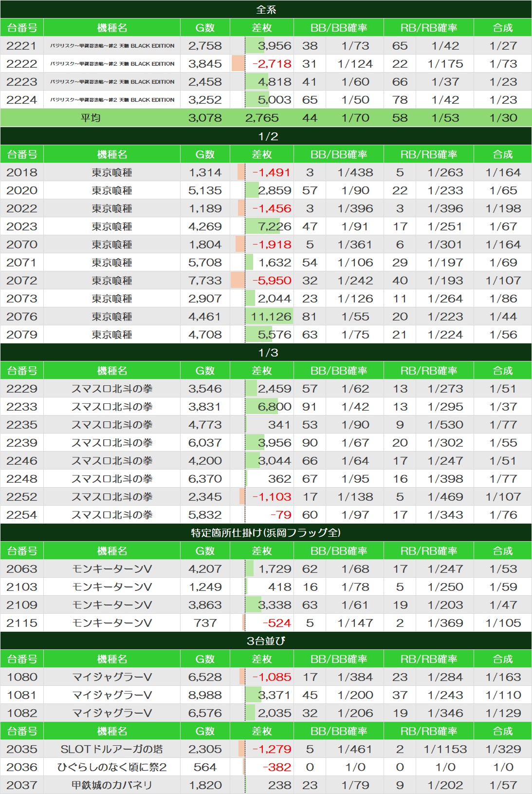The height and width of the screenshot is (794, 532).
Task: Click machine number 2229
Action: pos(22,389)
